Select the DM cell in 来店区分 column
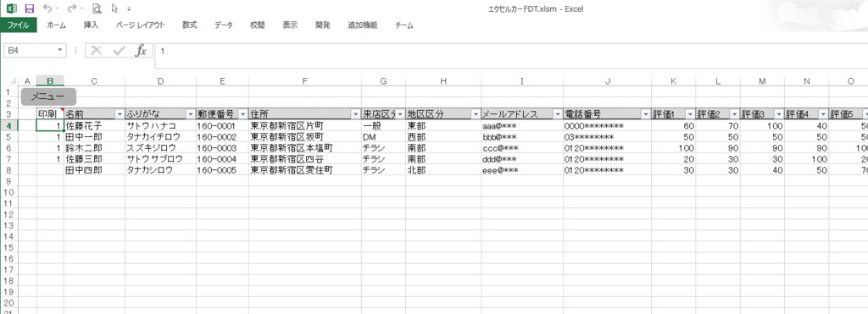The image size is (868, 314). click(x=384, y=136)
